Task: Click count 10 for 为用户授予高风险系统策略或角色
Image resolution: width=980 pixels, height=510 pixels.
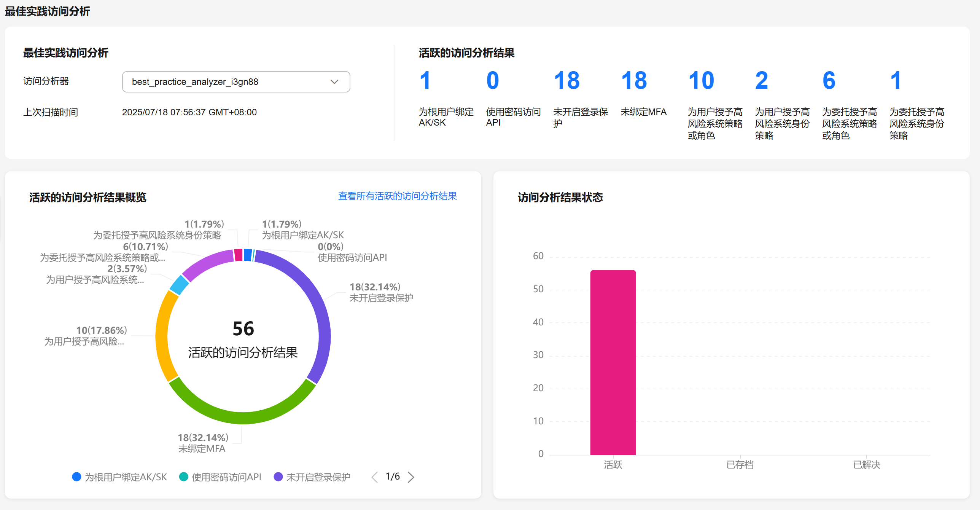Action: click(701, 81)
